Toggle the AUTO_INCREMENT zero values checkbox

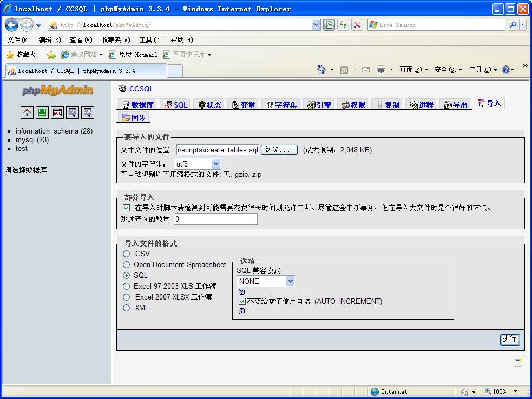(242, 301)
